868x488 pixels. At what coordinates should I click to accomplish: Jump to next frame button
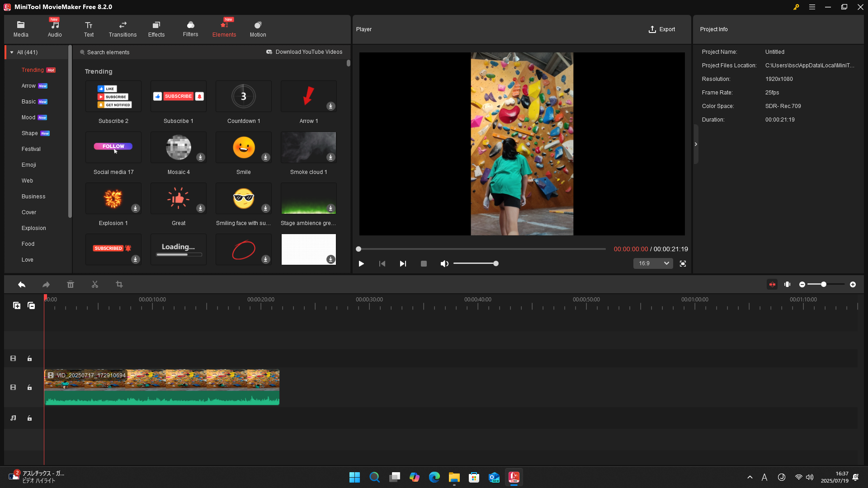coord(403,264)
